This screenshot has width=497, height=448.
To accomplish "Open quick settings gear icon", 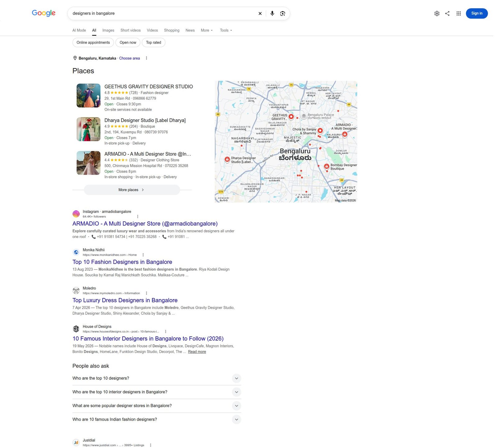I will 437,13.
